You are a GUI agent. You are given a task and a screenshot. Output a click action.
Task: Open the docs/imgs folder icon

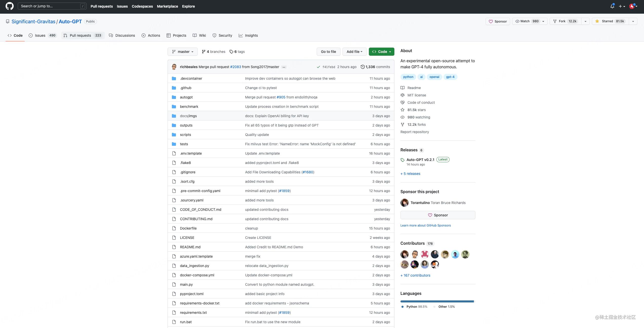tap(174, 116)
